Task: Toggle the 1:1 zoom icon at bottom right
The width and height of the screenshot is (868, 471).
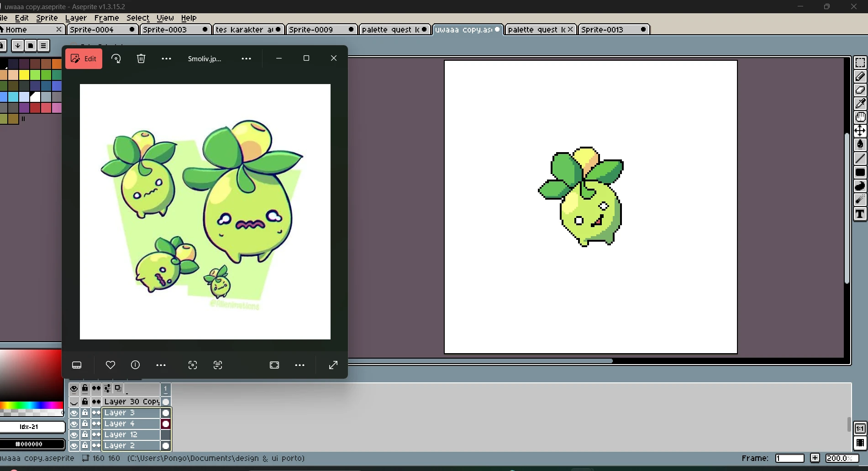Action: tap(860, 429)
